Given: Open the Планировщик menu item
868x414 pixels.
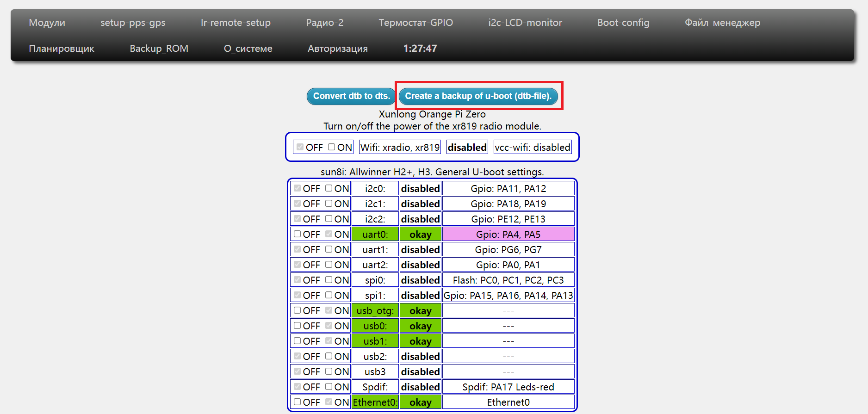Looking at the screenshot, I should (62, 49).
